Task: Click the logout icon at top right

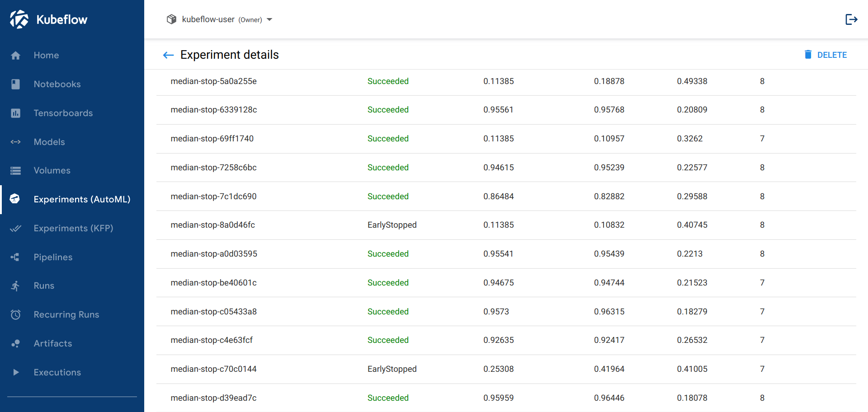Action: pos(851,19)
